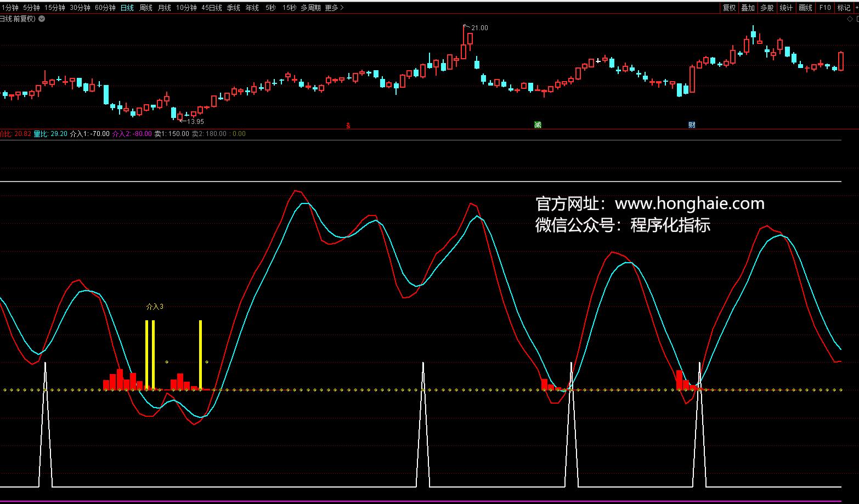
Task: Switch to the 周线 weekly period tab
Action: tap(146, 8)
